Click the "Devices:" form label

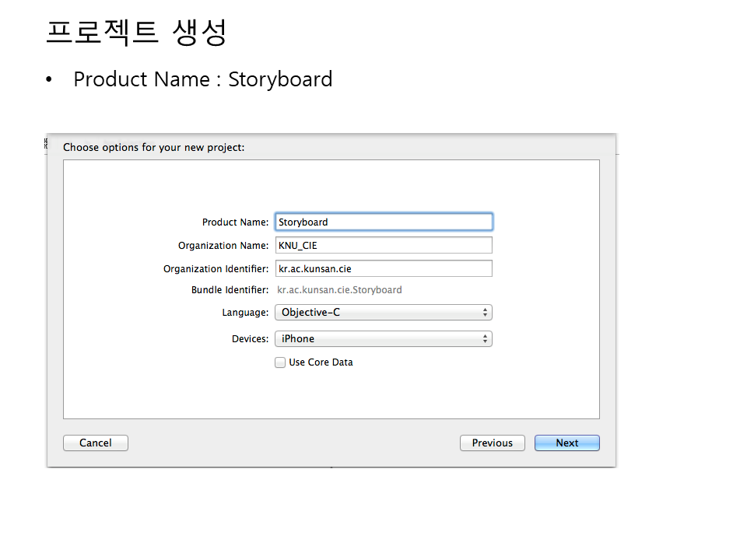coord(250,339)
